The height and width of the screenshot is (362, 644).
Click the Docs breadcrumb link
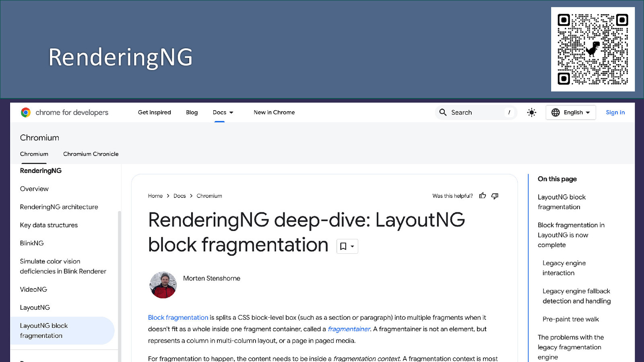click(x=180, y=196)
